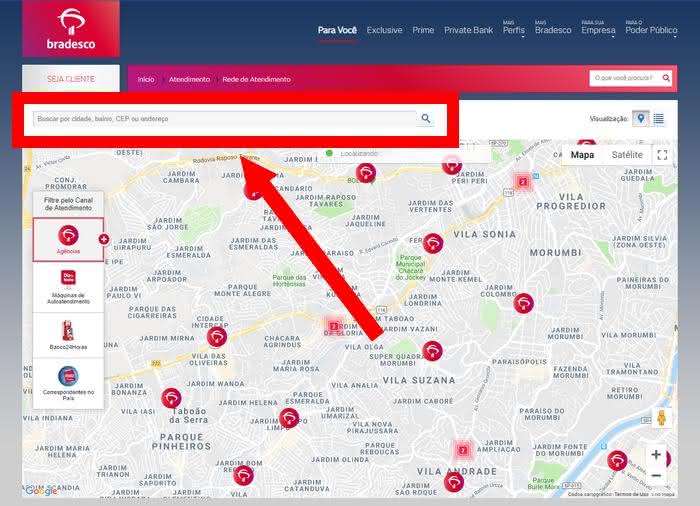Focus the 'O que você procura?' search box
Image resolution: width=700 pixels, height=506 pixels.
pos(625,78)
